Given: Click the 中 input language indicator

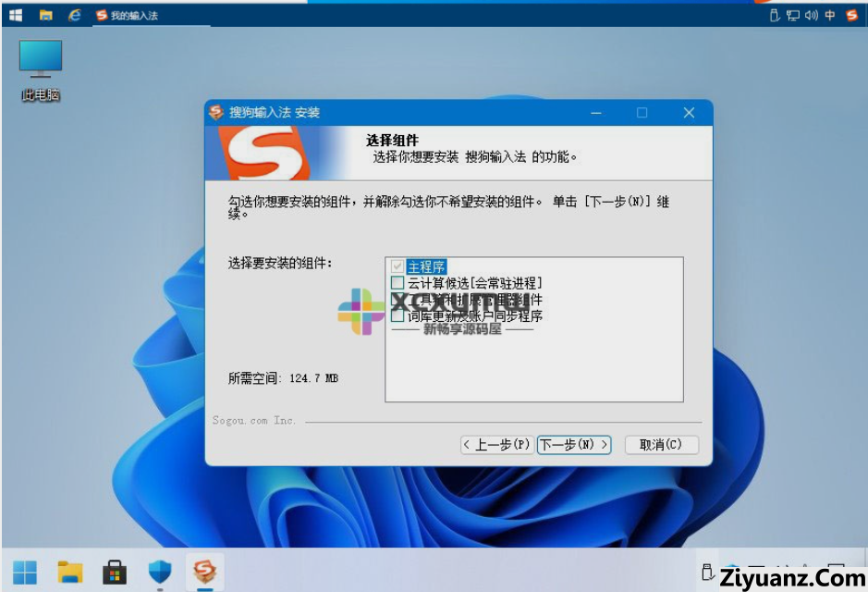Looking at the screenshot, I should 829,15.
